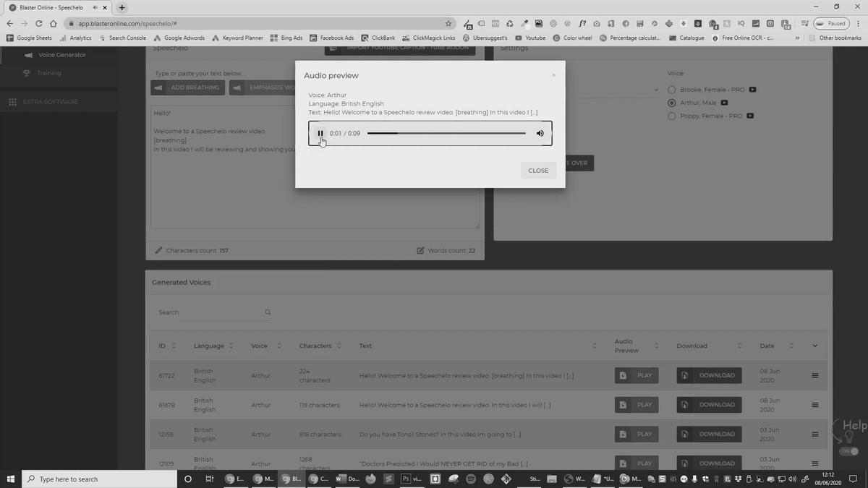Seek on the audio preview progress bar

[x=446, y=133]
